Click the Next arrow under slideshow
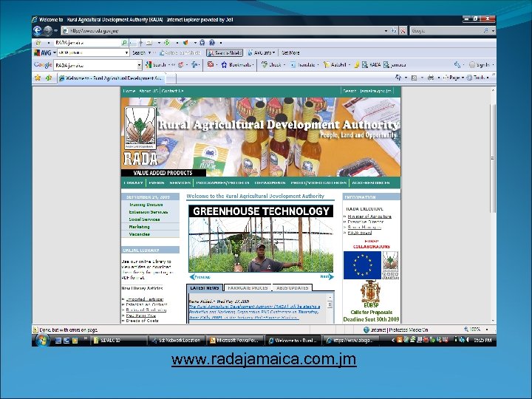This screenshot has width=532, height=399. click(327, 277)
